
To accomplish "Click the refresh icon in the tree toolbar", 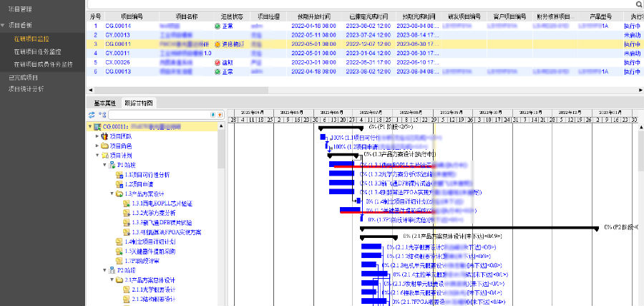I will click(92, 115).
